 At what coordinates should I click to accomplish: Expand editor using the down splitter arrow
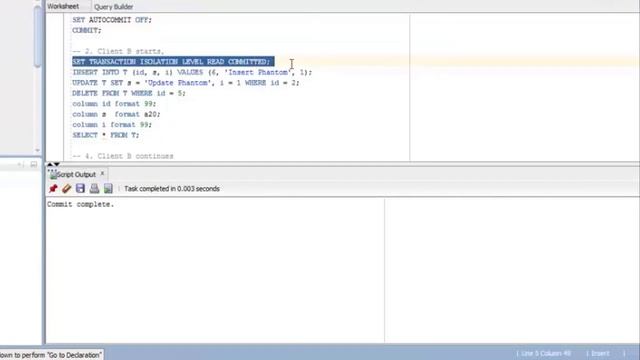coord(57,164)
